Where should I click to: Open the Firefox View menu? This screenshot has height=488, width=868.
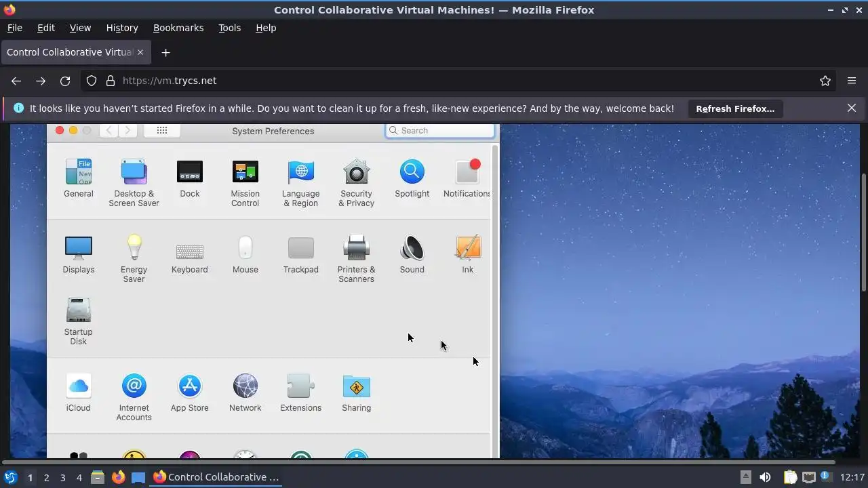(80, 28)
